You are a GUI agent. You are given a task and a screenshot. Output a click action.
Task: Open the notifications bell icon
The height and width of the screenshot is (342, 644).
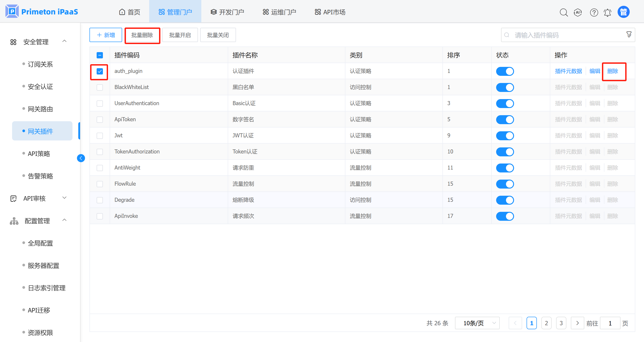[x=608, y=12]
